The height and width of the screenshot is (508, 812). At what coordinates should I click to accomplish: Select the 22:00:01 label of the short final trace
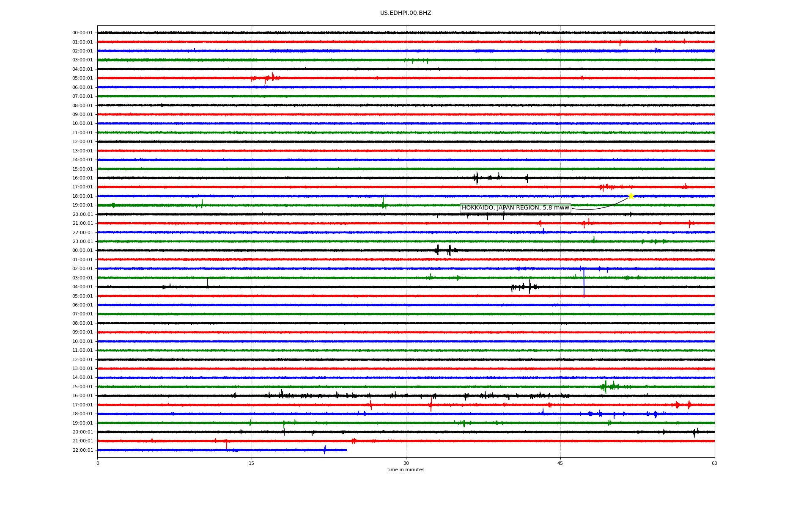point(82,450)
